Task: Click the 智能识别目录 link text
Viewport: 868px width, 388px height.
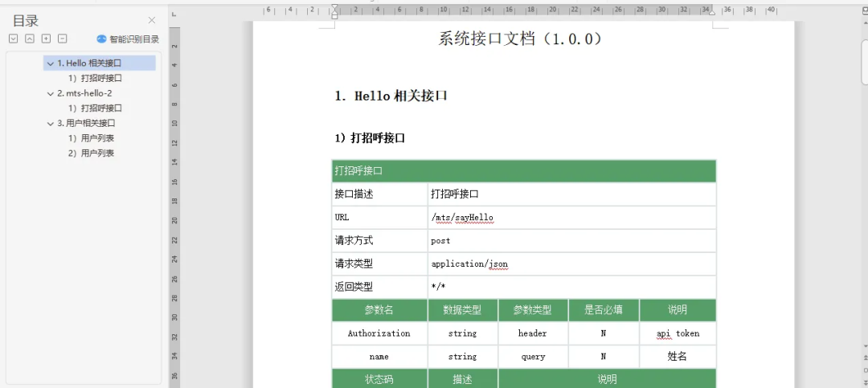Action: point(134,39)
